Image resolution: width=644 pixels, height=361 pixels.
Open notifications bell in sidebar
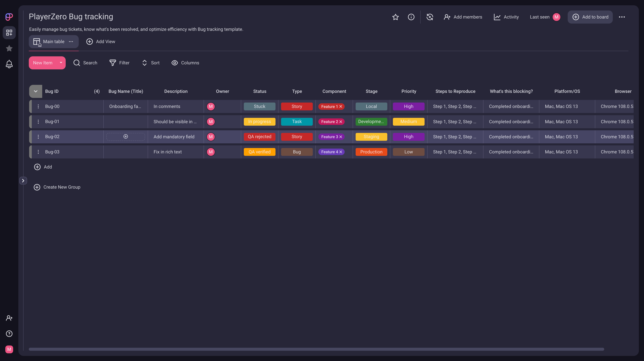pos(9,64)
